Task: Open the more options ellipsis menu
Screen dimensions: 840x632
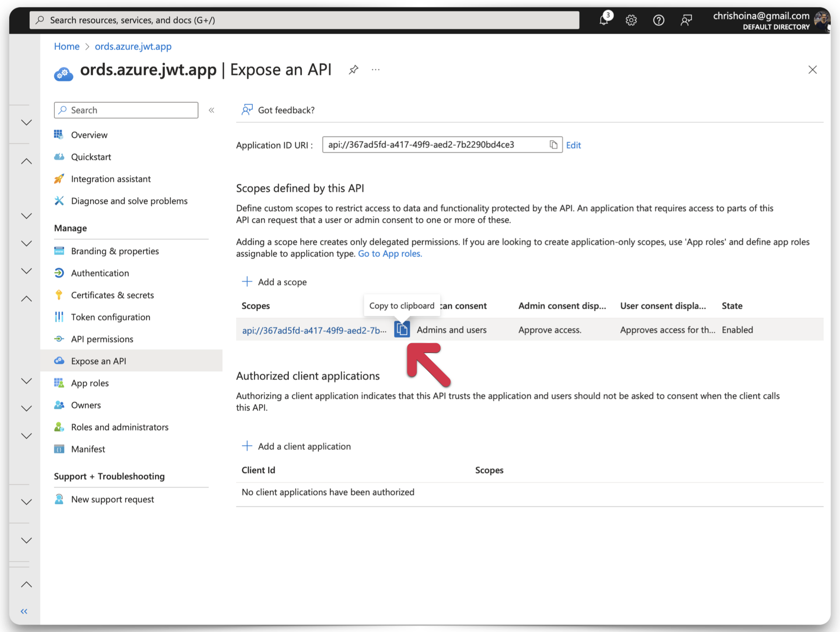Action: (x=375, y=70)
